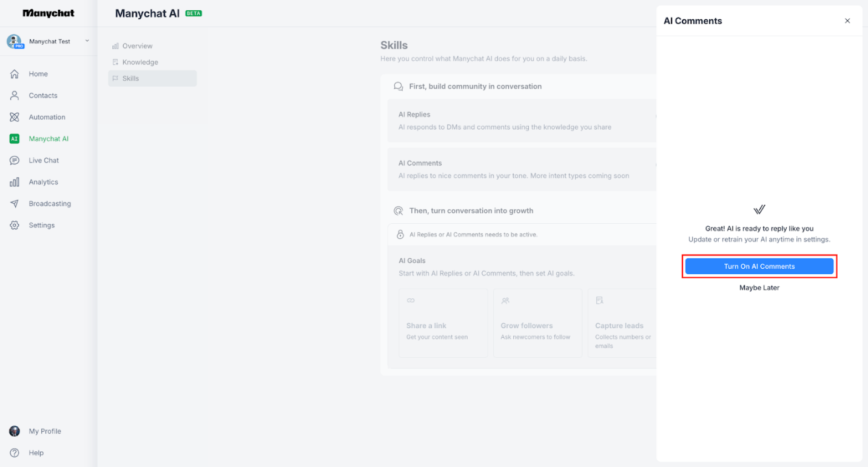
Task: Choose Maybe Later instead
Action: tap(759, 287)
